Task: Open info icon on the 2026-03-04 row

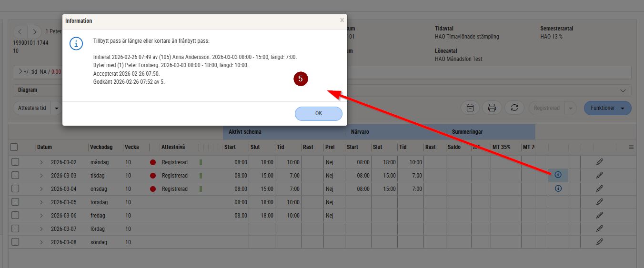Action: [x=558, y=189]
